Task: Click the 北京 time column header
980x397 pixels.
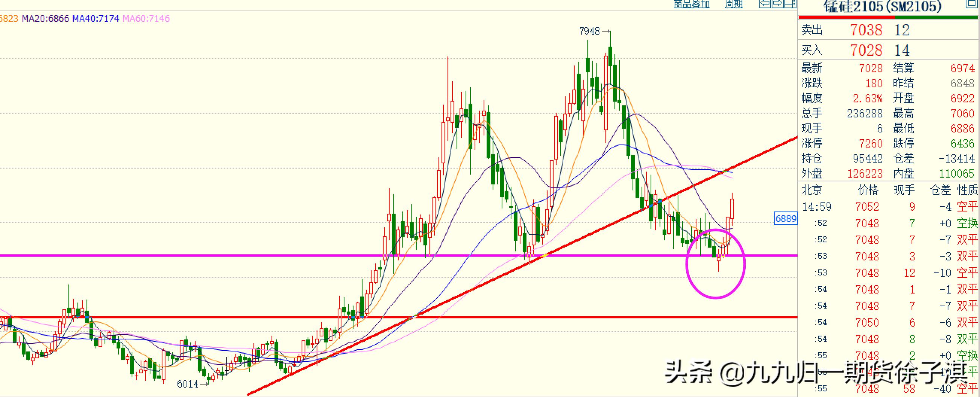Action: pos(812,190)
